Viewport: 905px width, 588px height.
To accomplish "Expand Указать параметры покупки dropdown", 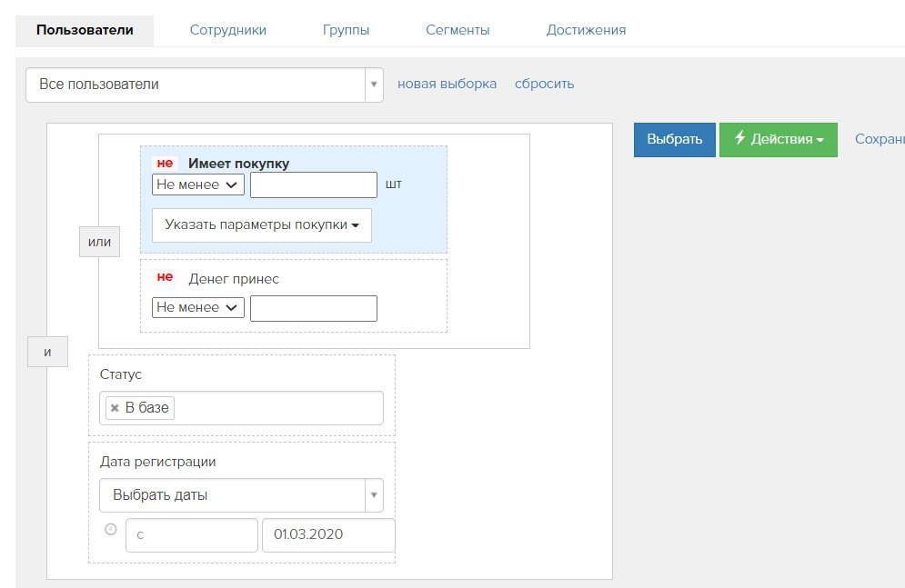I will tap(261, 224).
